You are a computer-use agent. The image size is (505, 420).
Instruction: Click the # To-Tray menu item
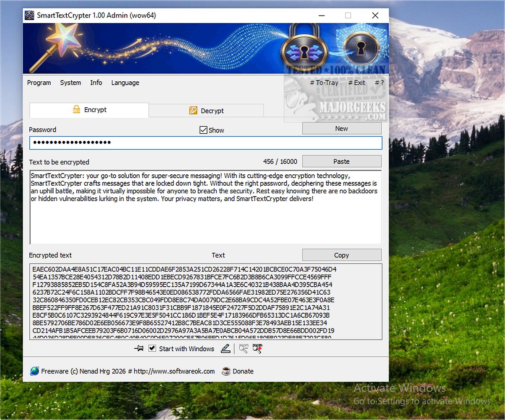pyautogui.click(x=324, y=83)
